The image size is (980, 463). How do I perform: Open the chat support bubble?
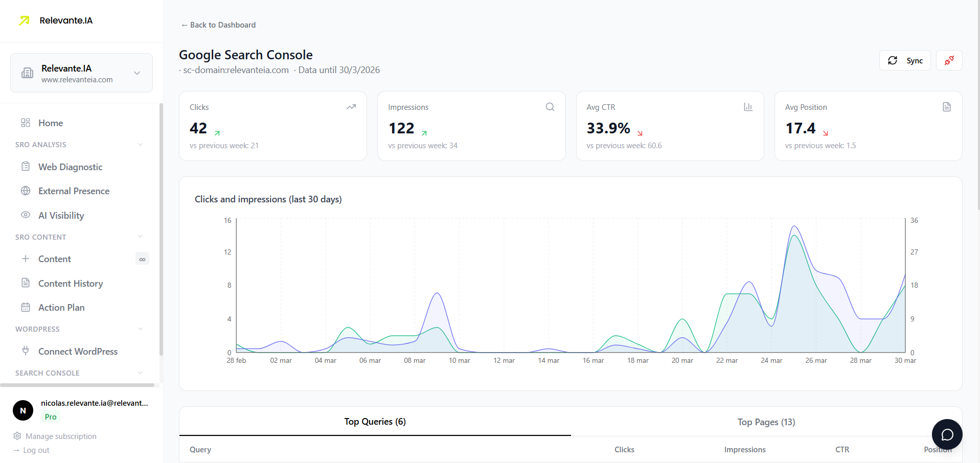pyautogui.click(x=947, y=434)
